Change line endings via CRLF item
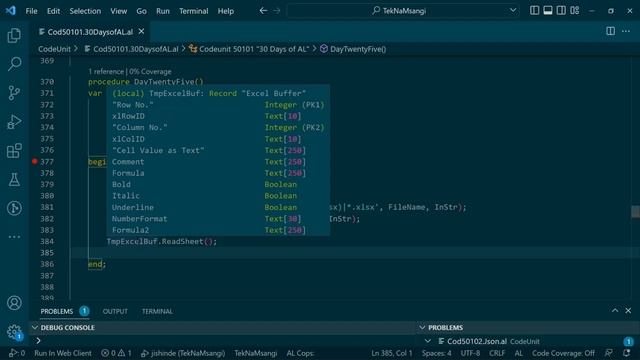 click(x=497, y=353)
